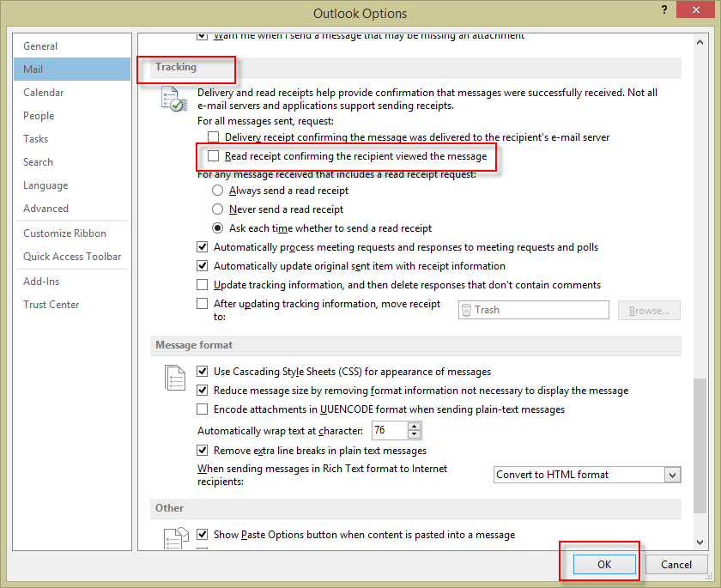Toggle the missing attachment warning checkbox

point(203,36)
